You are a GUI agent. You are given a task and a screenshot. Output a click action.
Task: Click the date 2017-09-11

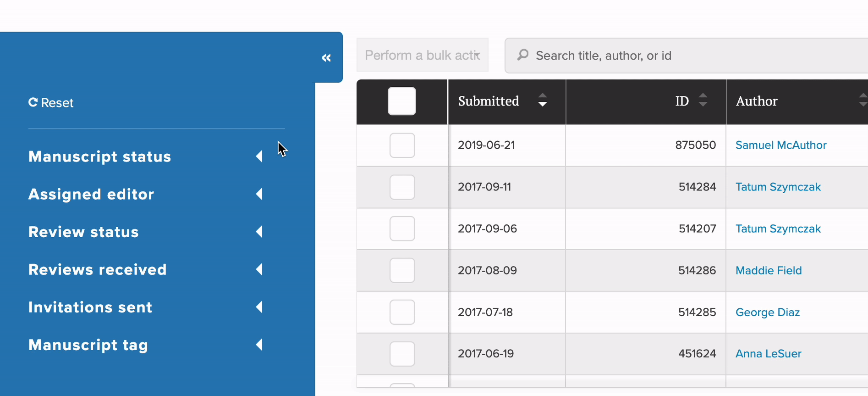pos(484,187)
